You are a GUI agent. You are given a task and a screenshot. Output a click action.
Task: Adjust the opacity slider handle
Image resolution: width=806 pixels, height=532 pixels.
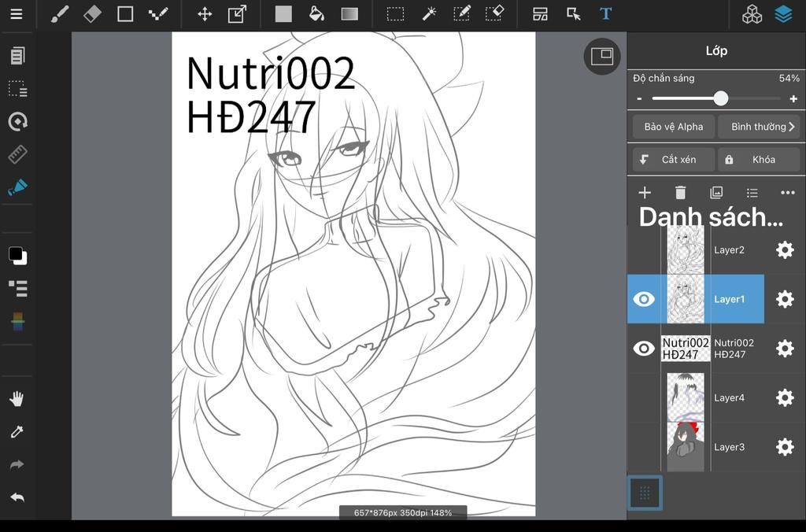click(x=721, y=98)
